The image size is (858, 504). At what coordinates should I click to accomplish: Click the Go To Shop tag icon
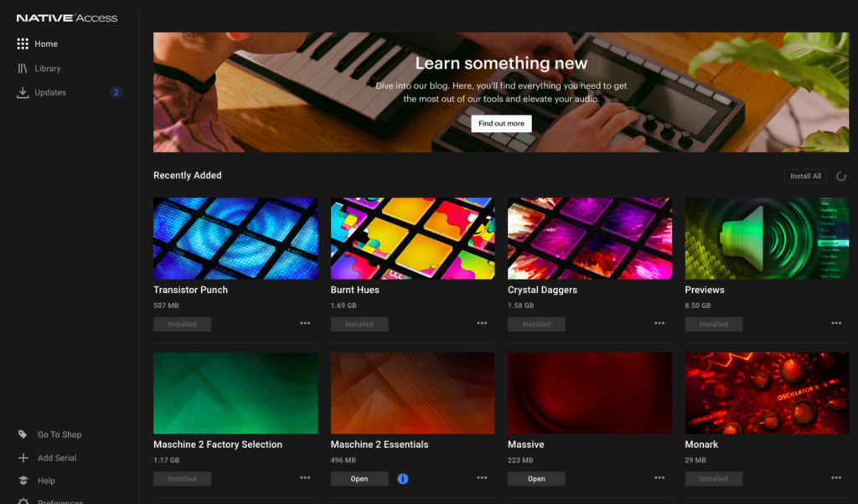tap(23, 435)
